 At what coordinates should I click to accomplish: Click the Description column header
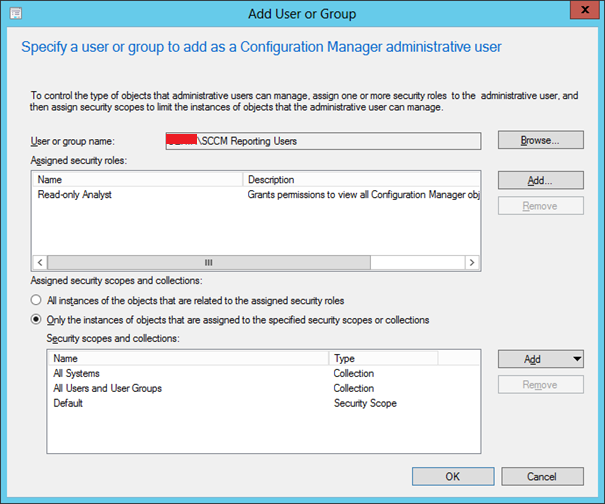click(362, 179)
